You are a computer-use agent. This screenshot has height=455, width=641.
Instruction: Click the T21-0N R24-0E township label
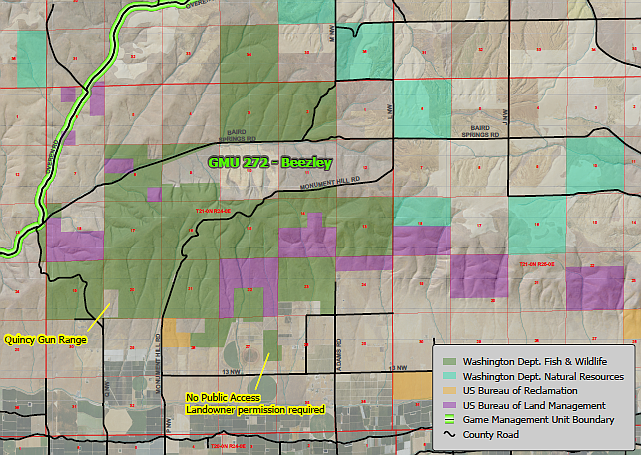coord(214,212)
